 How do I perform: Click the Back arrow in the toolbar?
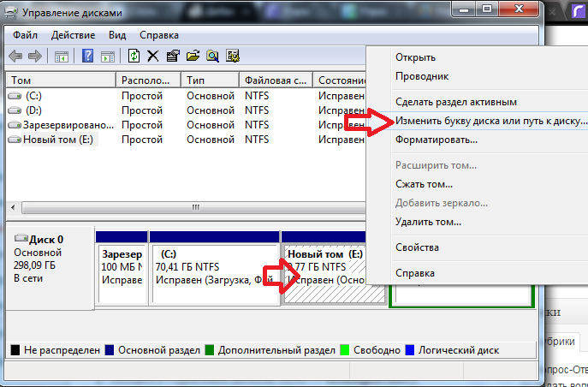[15, 57]
